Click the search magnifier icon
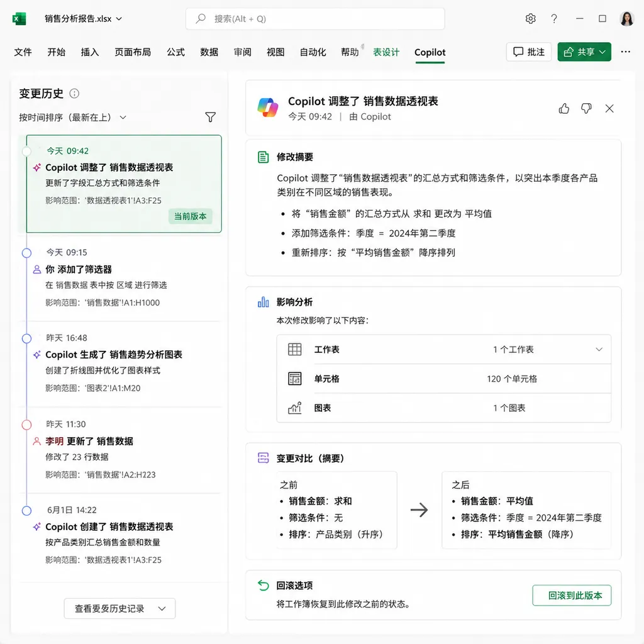The width and height of the screenshot is (644, 644). 201,18
